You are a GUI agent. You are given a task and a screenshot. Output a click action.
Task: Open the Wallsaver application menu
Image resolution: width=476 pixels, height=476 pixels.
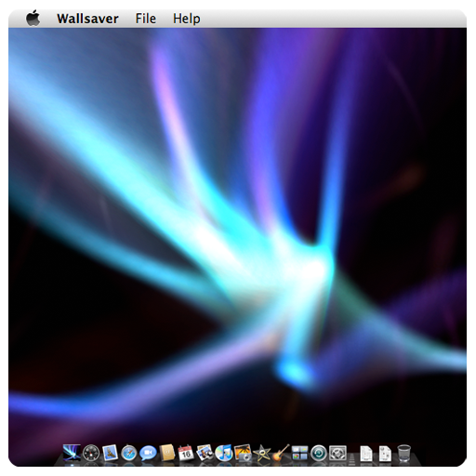click(x=87, y=19)
